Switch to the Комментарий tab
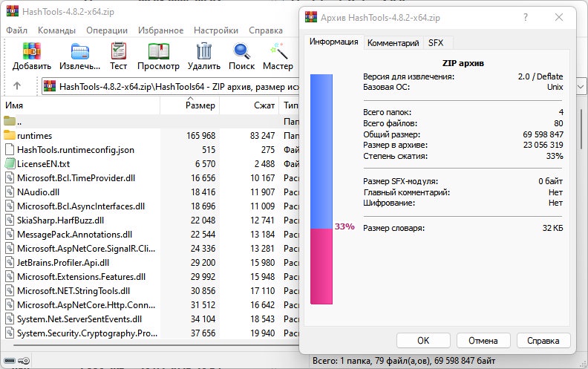Viewport: 588px width, 369px height. tap(393, 43)
